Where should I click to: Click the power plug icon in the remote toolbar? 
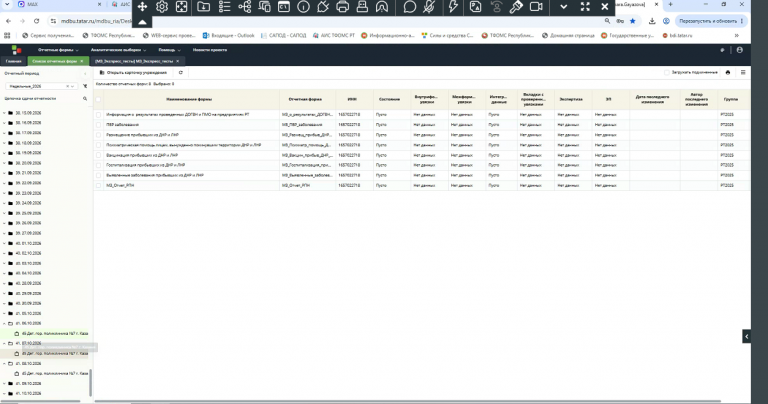(323, 7)
